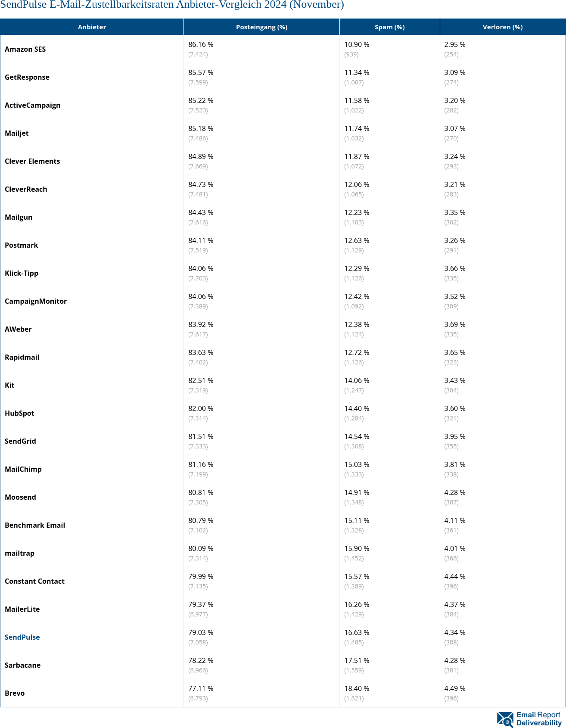Click the Verloren (%) column header
The image size is (566, 728).
pyautogui.click(x=502, y=27)
